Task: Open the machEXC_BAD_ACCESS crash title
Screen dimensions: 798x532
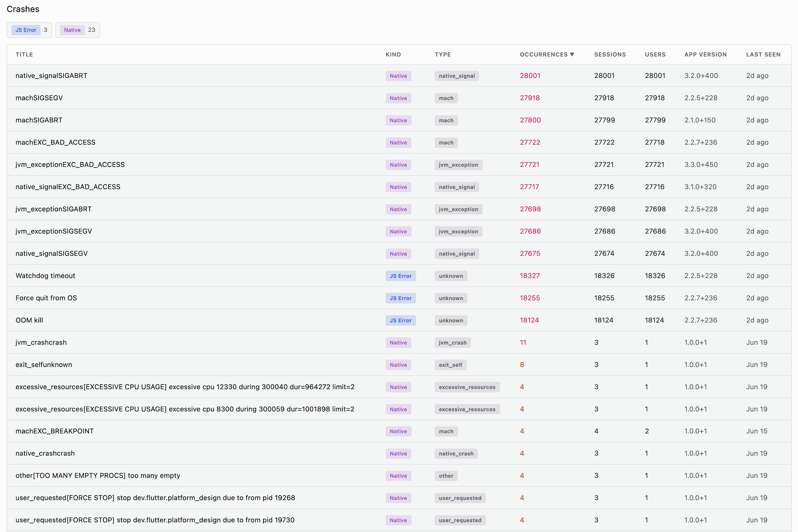Action: [x=56, y=142]
